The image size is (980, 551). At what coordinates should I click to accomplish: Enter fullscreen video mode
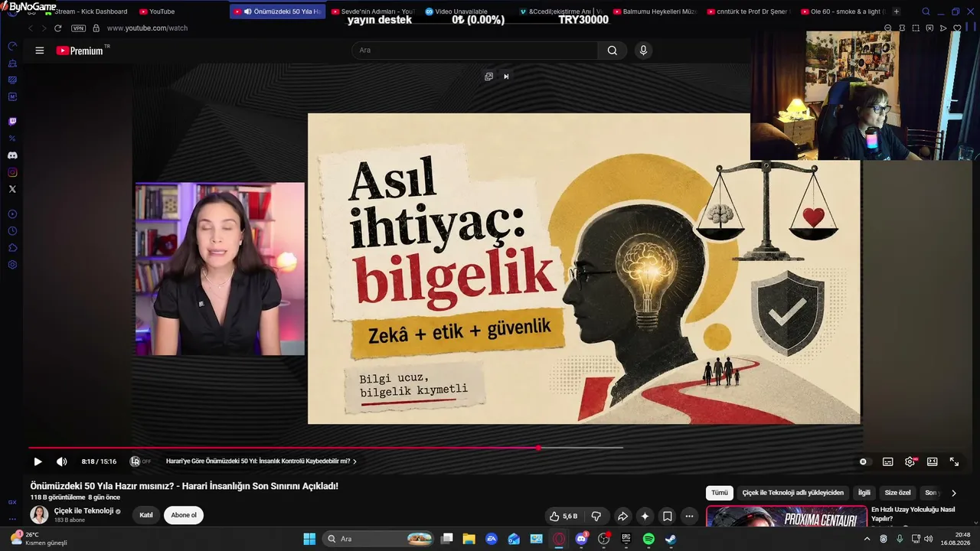(x=955, y=461)
